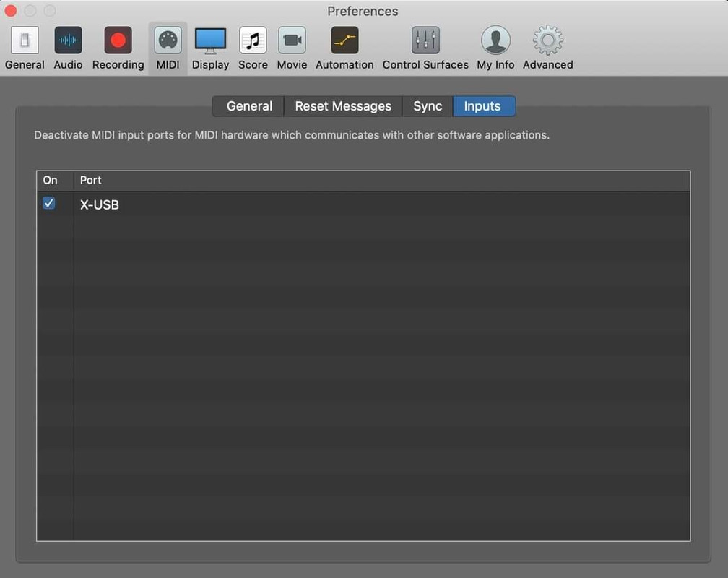Select the X-USB port row
The height and width of the screenshot is (578, 728).
click(x=363, y=204)
